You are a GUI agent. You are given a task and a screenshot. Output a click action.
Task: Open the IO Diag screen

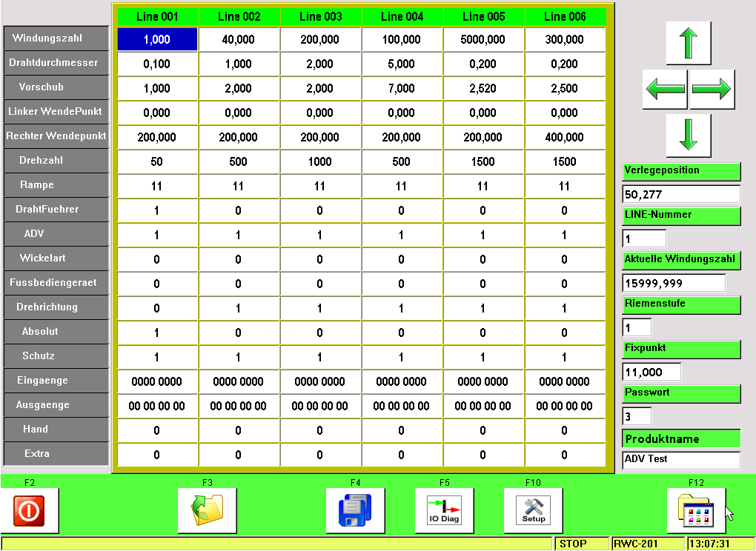[x=445, y=511]
